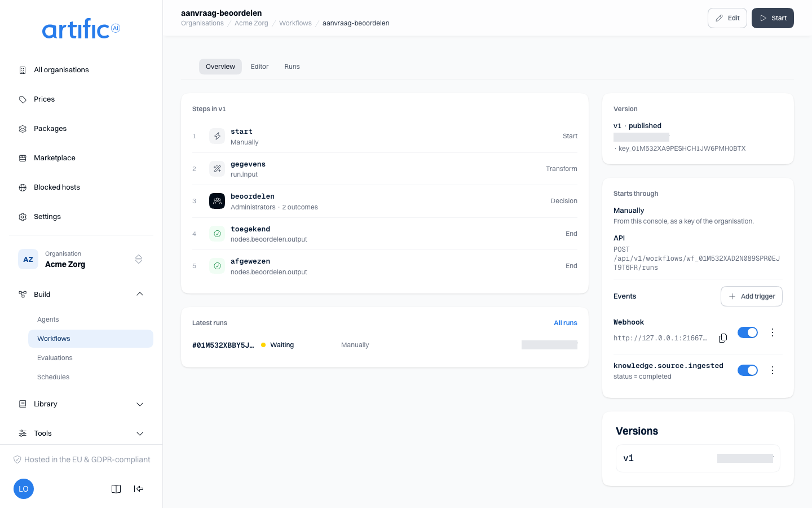
Task: Click the Marketplace storefront icon
Action: [23, 158]
